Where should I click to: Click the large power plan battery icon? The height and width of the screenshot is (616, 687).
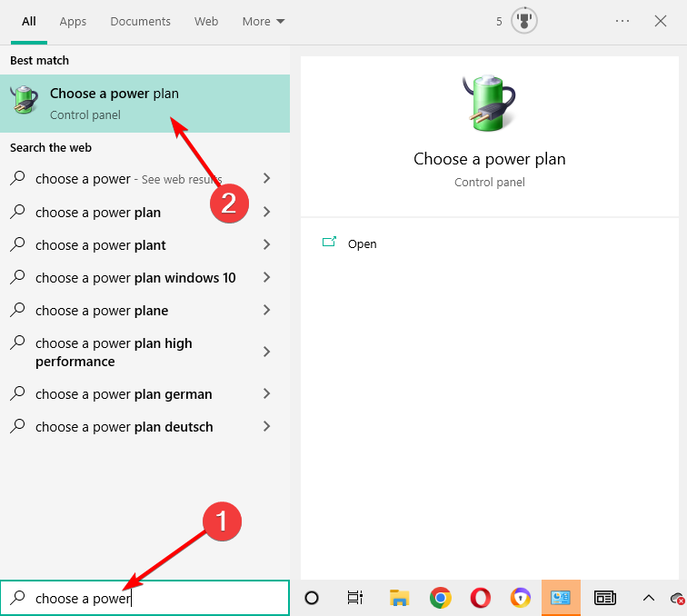[x=490, y=104]
